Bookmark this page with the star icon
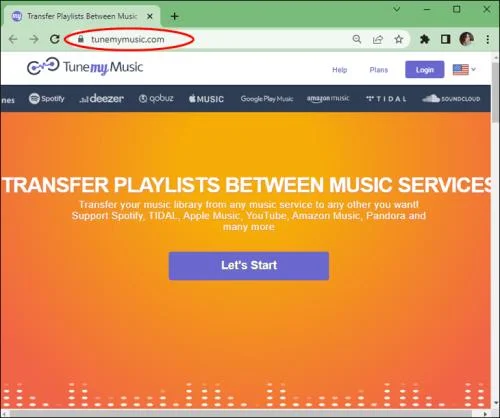 399,39
